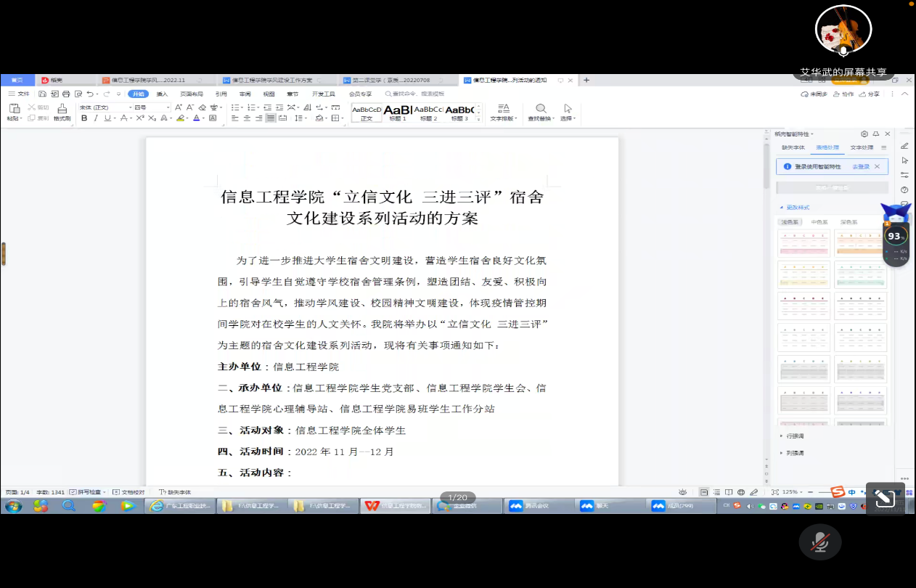This screenshot has width=916, height=588.
Task: Click the 分享 share button
Action: click(x=870, y=94)
